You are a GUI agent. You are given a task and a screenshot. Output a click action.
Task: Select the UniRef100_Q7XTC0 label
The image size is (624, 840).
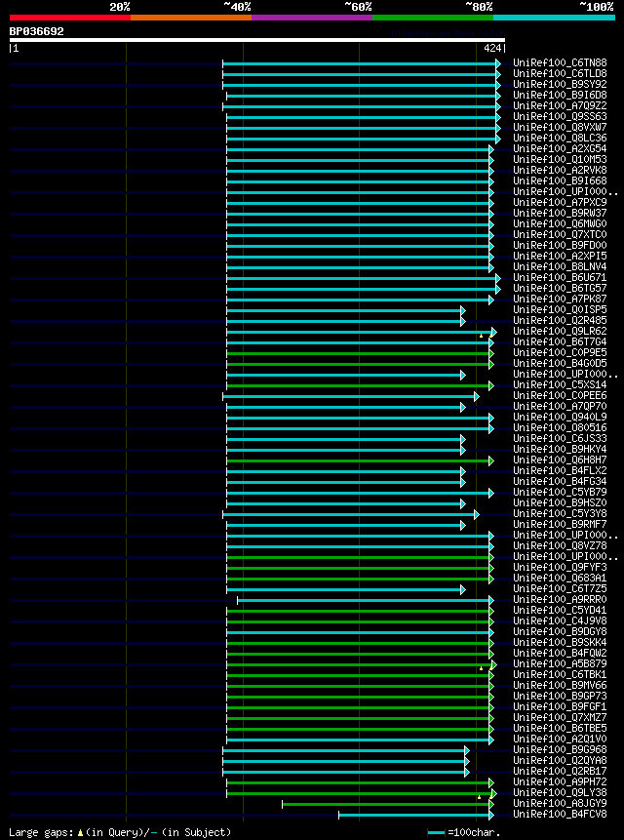click(x=560, y=235)
